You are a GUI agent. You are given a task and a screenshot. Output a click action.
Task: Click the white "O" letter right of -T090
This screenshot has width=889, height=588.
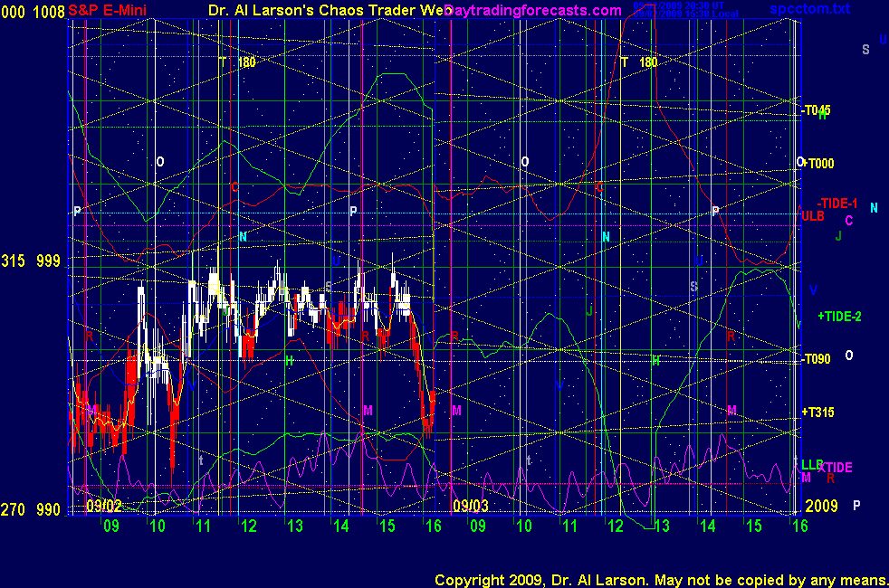849,356
